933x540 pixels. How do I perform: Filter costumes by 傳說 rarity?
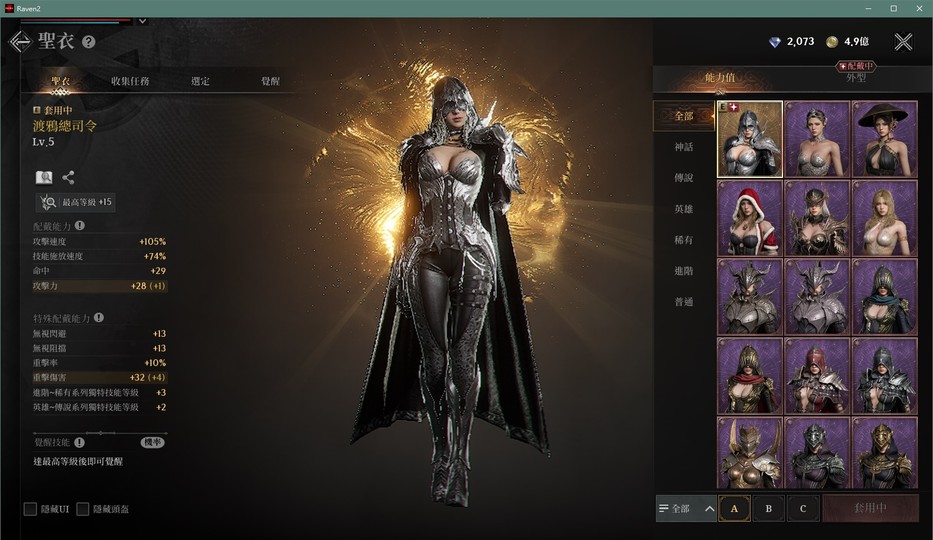point(683,178)
